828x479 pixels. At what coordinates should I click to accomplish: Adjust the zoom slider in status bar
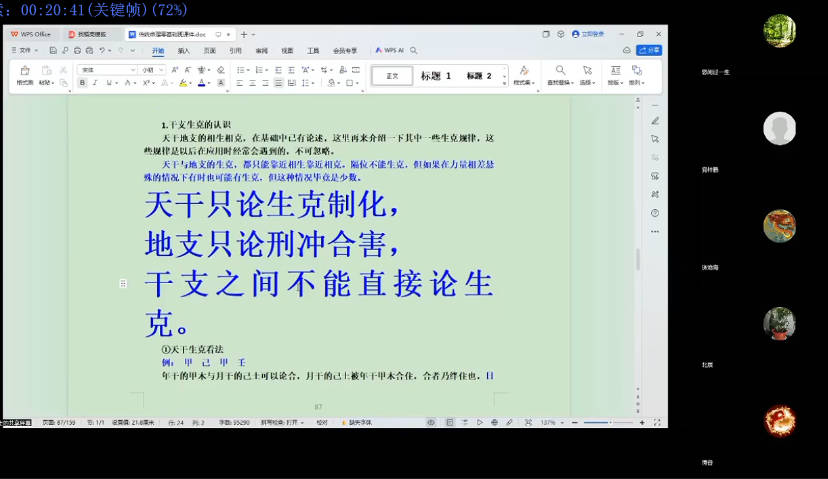(x=598, y=423)
